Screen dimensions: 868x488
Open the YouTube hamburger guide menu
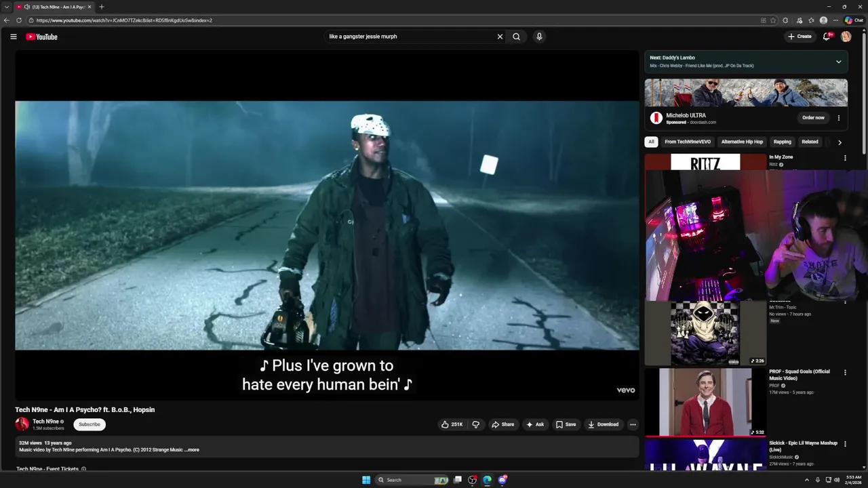pos(13,37)
